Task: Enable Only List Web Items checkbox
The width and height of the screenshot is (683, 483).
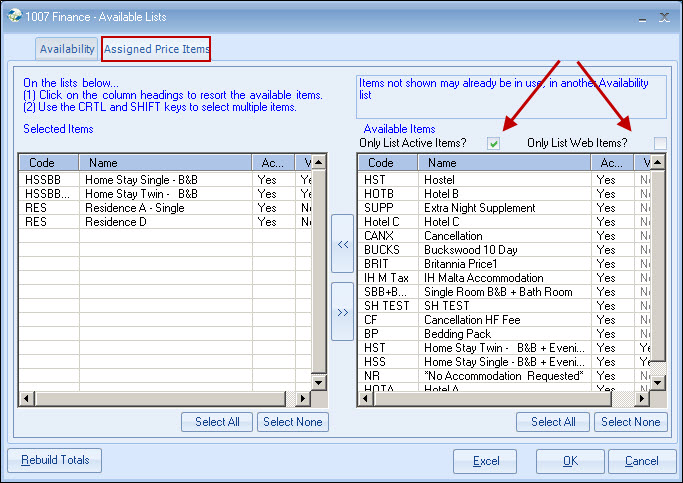Action: point(659,143)
